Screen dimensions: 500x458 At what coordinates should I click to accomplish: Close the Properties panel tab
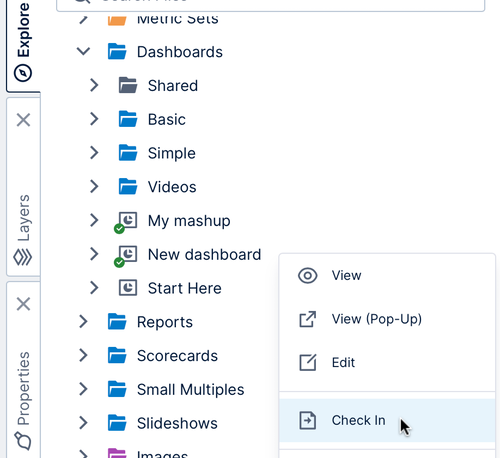(23, 304)
